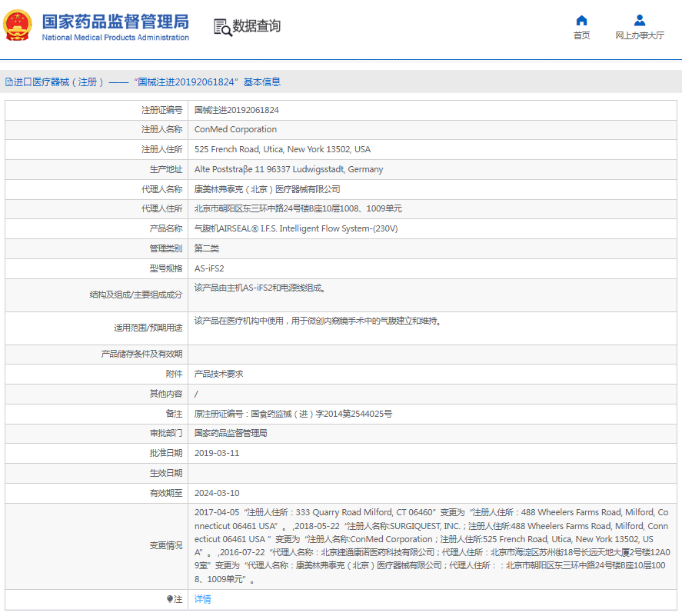Click the 数据查询 heading text
This screenshot has height=616, width=682.
click(x=257, y=26)
